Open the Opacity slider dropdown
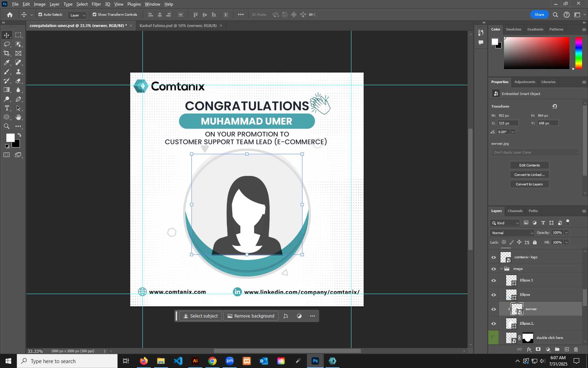This screenshot has width=588, height=368. click(x=566, y=233)
